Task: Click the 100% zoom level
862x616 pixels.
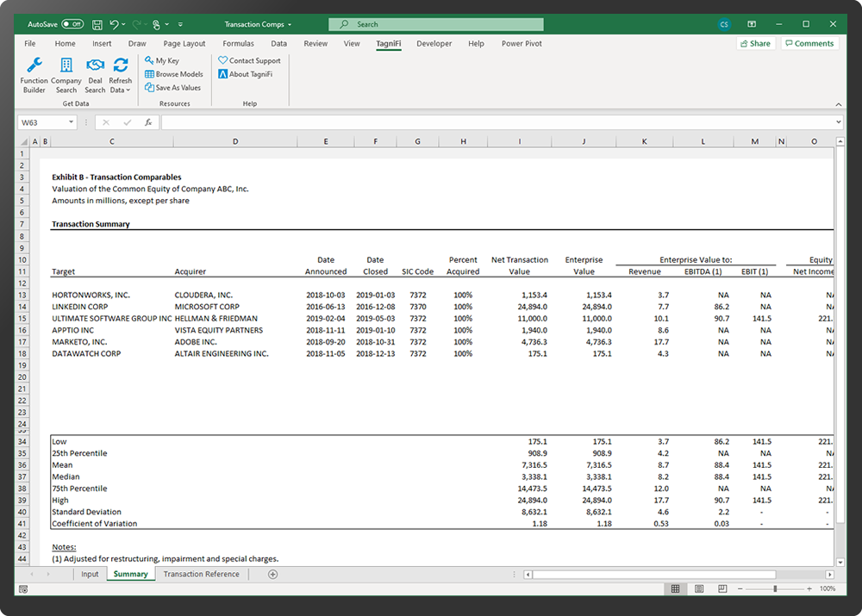Action: tap(828, 588)
